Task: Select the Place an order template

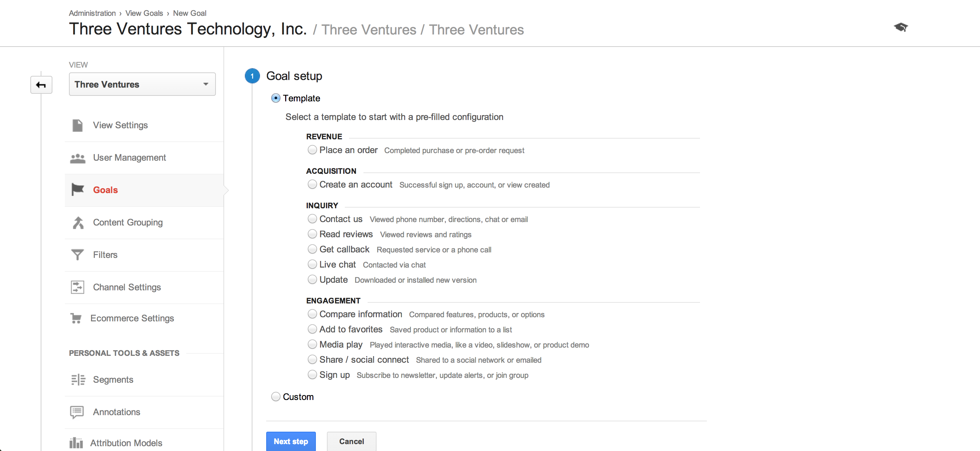Action: (312, 150)
